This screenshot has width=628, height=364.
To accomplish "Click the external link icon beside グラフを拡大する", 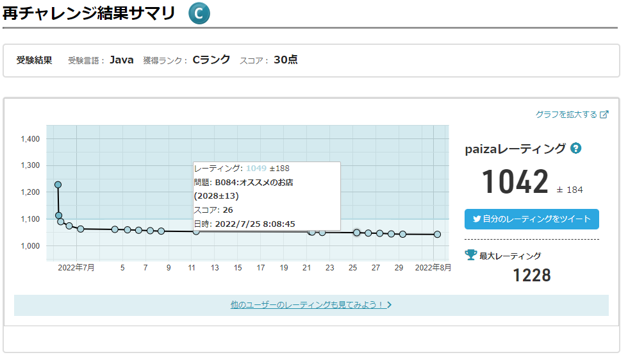I will (x=604, y=115).
